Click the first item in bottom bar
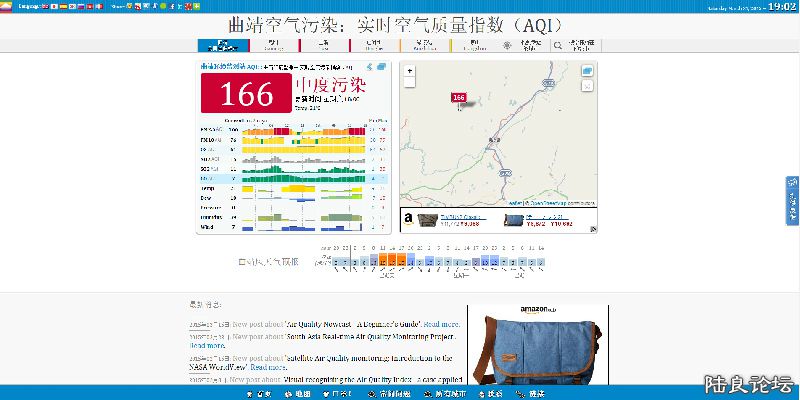The height and width of the screenshot is (400, 800). 259,394
